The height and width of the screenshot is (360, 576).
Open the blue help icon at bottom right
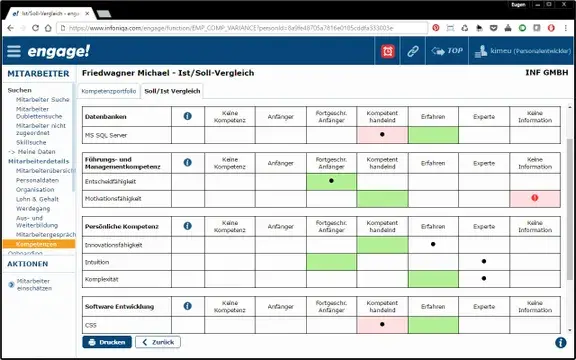(561, 342)
